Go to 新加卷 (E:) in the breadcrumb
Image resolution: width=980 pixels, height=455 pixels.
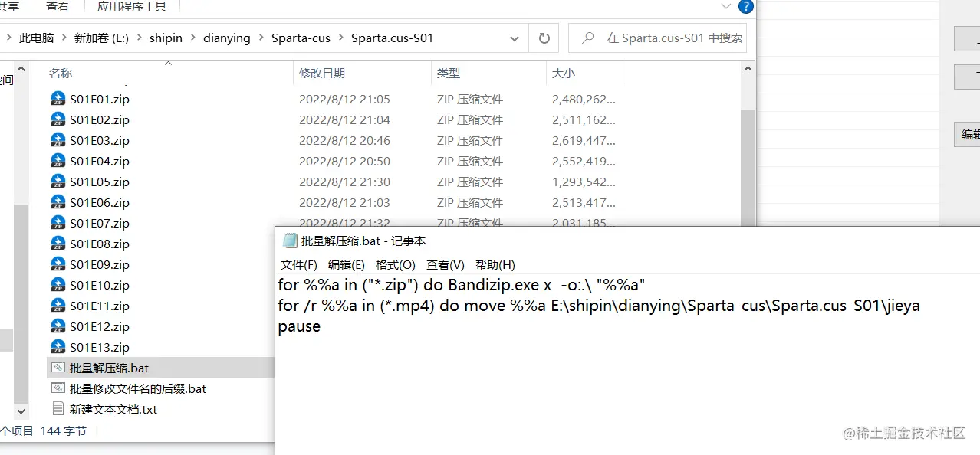tap(101, 38)
